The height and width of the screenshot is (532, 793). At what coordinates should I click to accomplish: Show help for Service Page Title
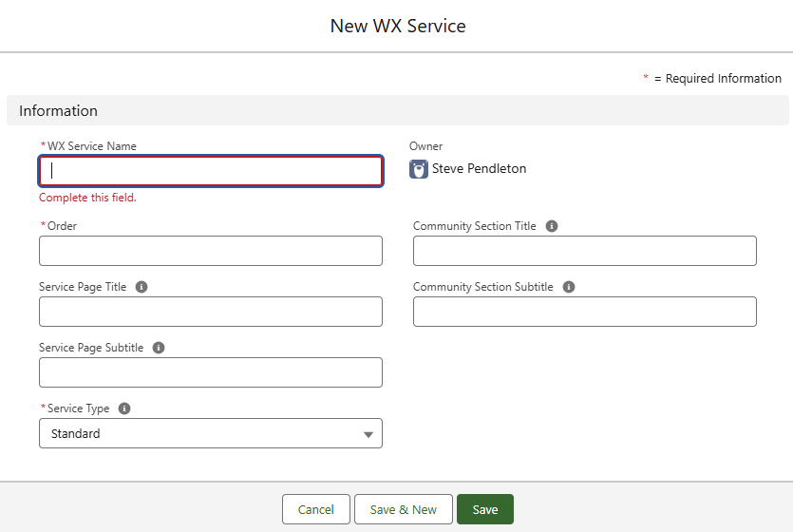tap(142, 287)
